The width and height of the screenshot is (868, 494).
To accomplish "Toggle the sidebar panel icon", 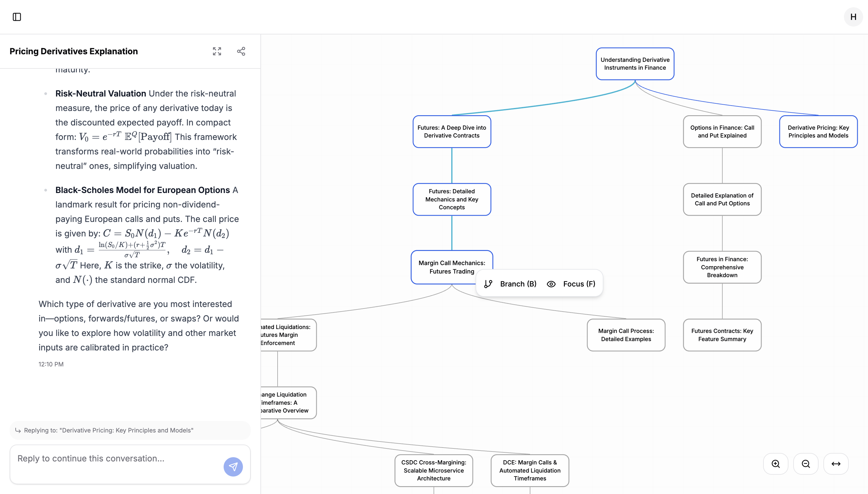I will 17,17.
